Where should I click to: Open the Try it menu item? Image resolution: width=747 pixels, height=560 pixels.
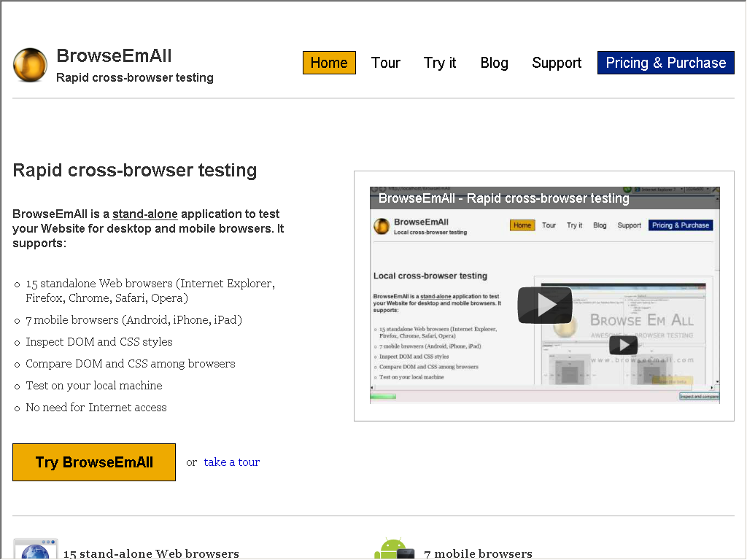click(440, 63)
